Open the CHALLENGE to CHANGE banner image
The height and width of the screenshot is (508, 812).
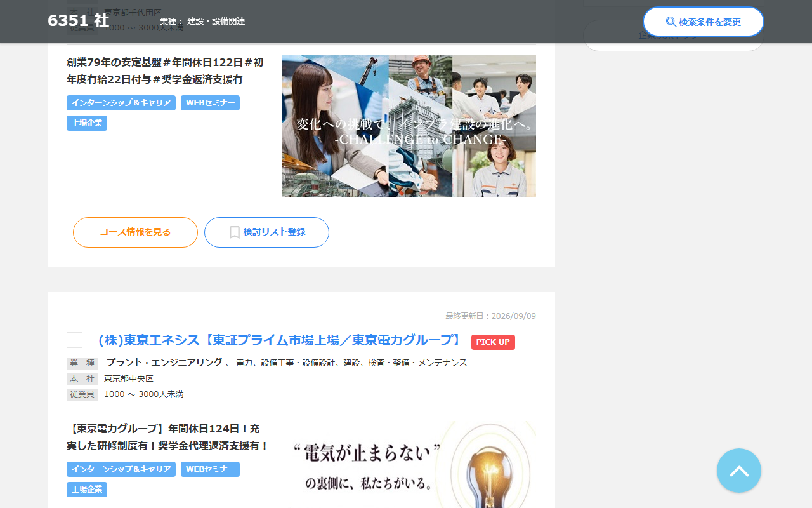click(409, 126)
